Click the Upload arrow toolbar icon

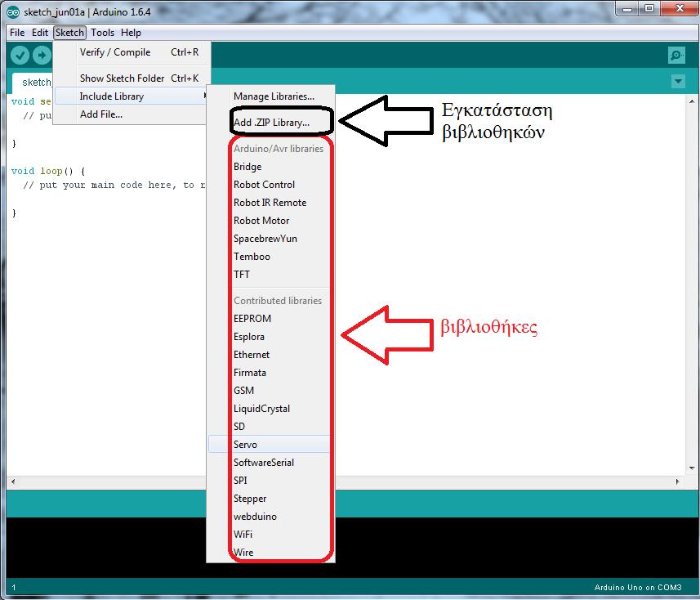tap(42, 56)
